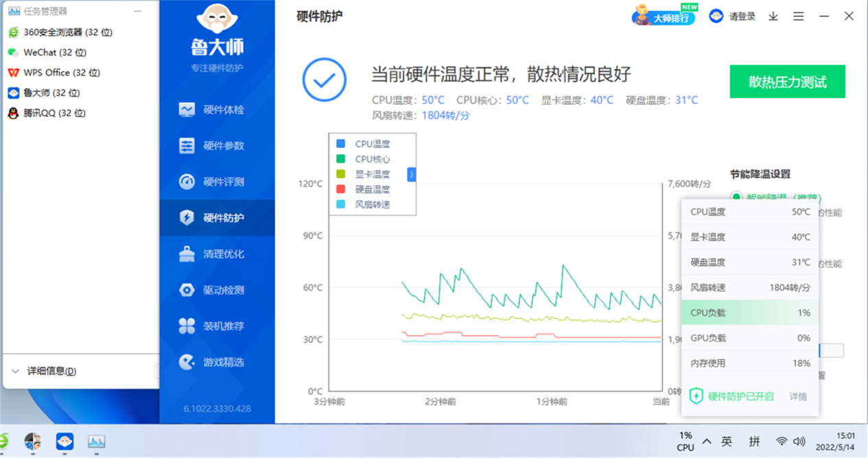Open the hamburger main menu of 鲁大师
The width and height of the screenshot is (868, 458).
799,16
